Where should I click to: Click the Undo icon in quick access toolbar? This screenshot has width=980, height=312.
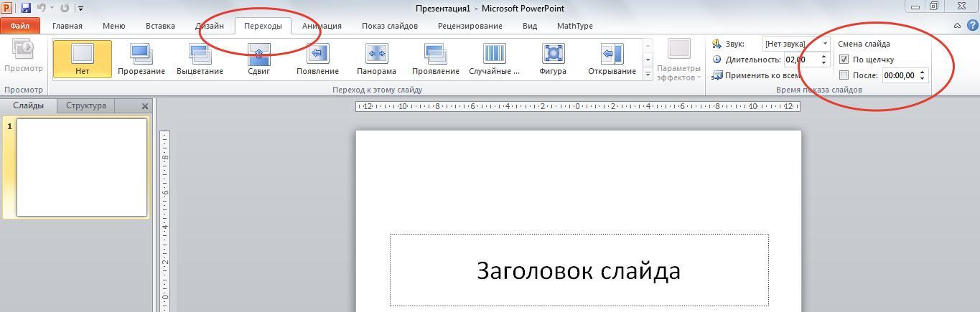tap(41, 8)
